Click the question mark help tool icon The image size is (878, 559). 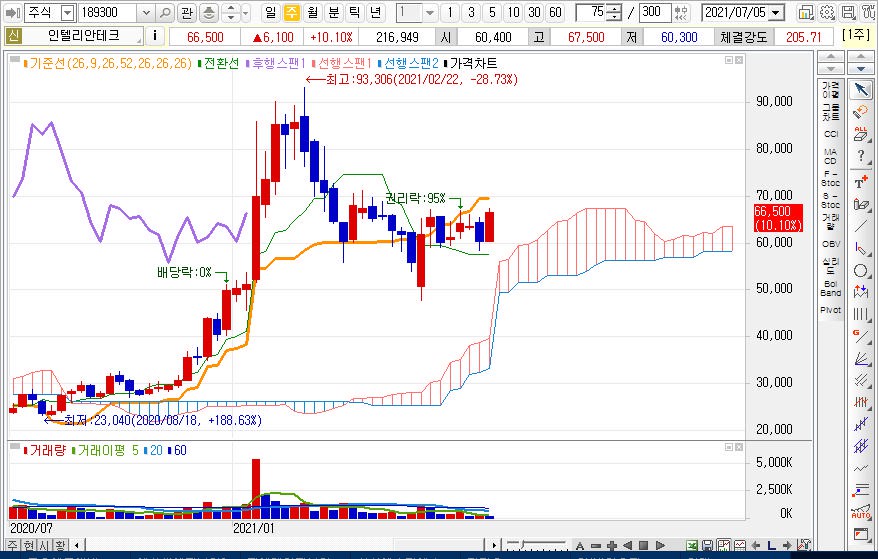coord(860,157)
